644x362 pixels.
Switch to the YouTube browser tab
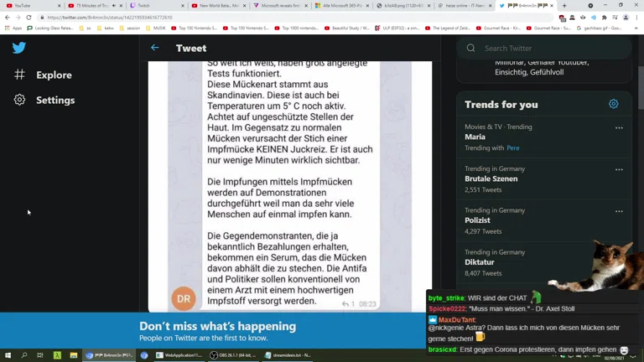[x=23, y=5]
